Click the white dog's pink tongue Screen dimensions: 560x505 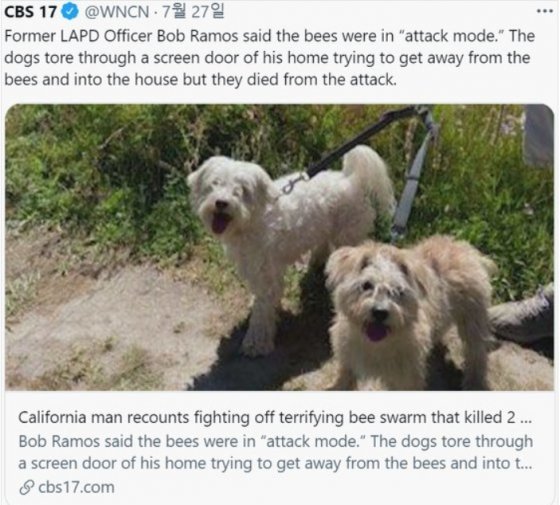point(220,224)
